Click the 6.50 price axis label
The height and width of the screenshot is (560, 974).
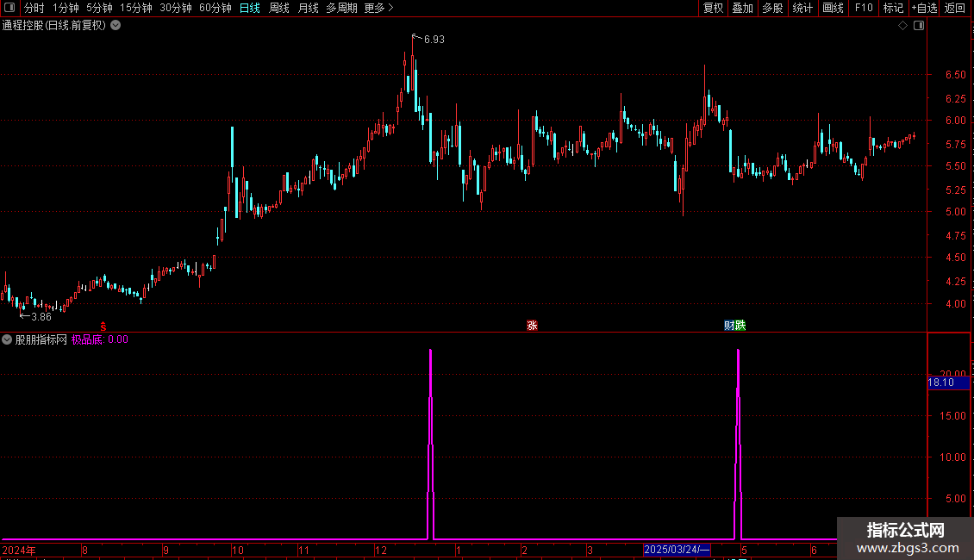coord(955,74)
